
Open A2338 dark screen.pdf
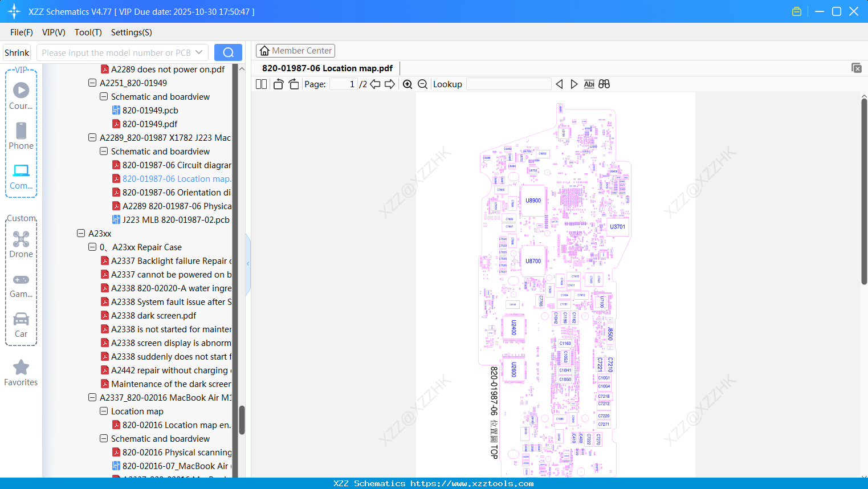(148, 316)
